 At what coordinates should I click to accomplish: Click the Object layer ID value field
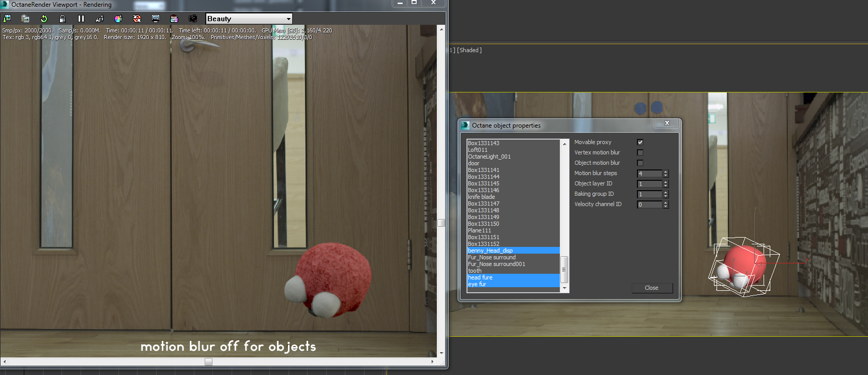[649, 184]
